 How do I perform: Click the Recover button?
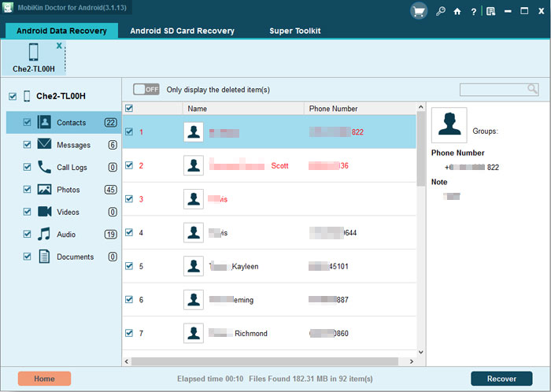coord(501,379)
